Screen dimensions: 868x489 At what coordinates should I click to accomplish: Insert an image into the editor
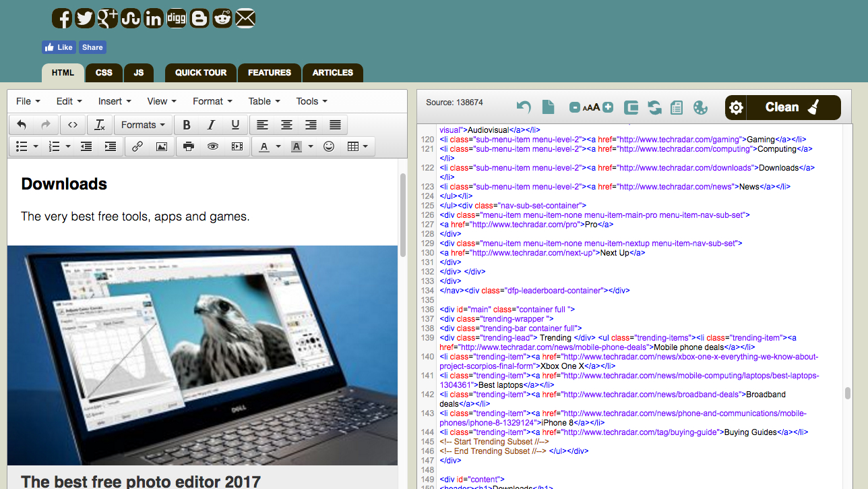point(161,146)
